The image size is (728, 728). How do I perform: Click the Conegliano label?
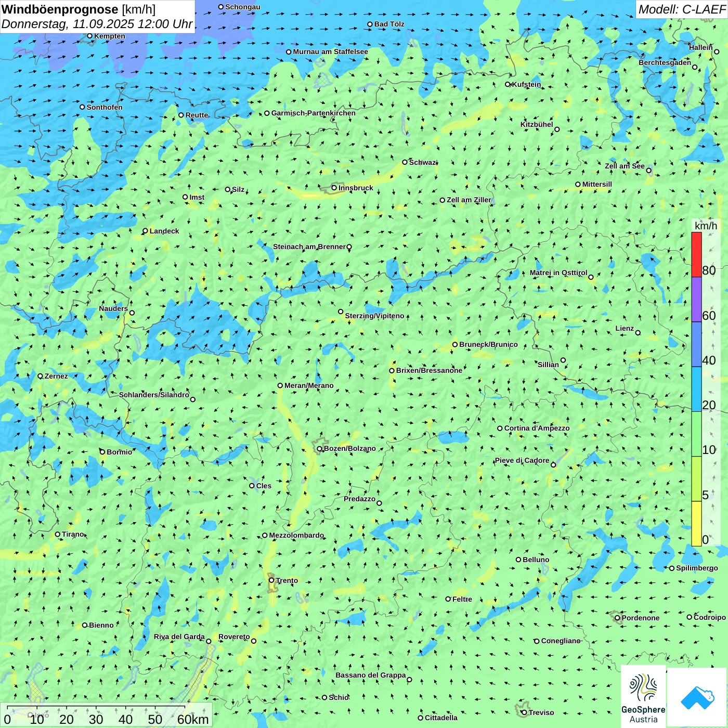561,641
